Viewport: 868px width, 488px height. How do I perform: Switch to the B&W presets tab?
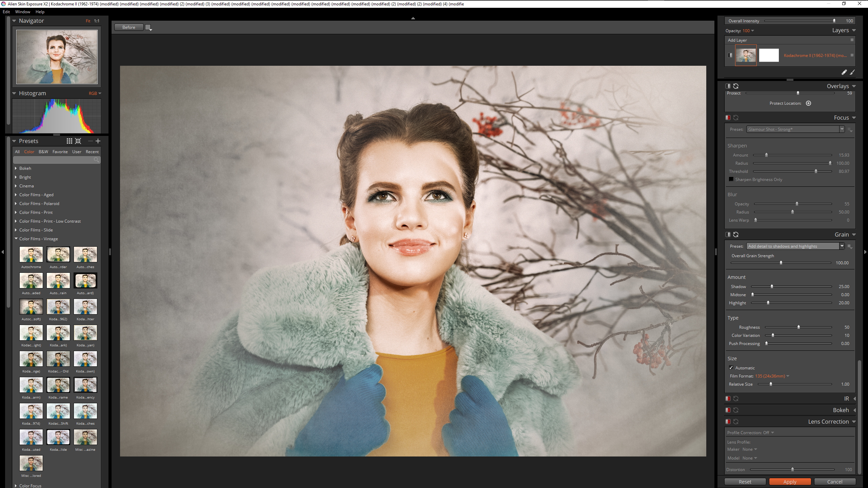[43, 151]
